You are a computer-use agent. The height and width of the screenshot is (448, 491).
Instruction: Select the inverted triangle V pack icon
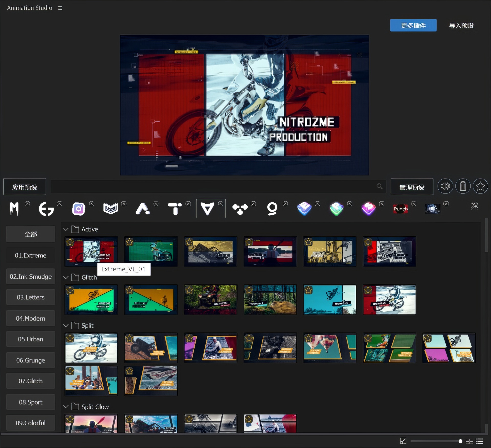pos(207,209)
